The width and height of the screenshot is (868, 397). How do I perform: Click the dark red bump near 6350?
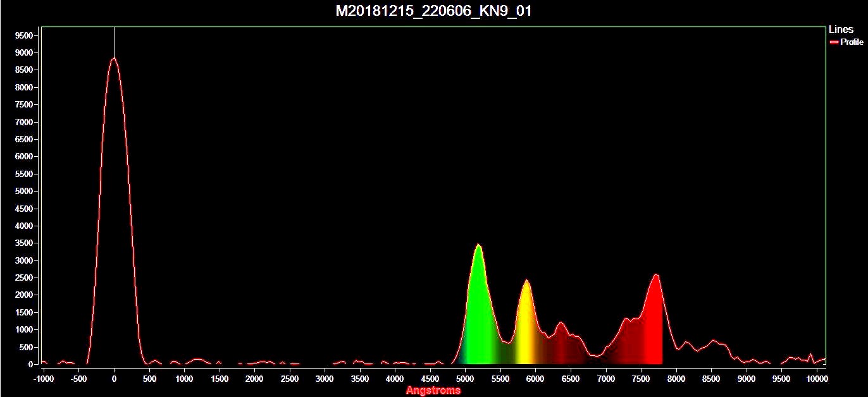coord(560,323)
